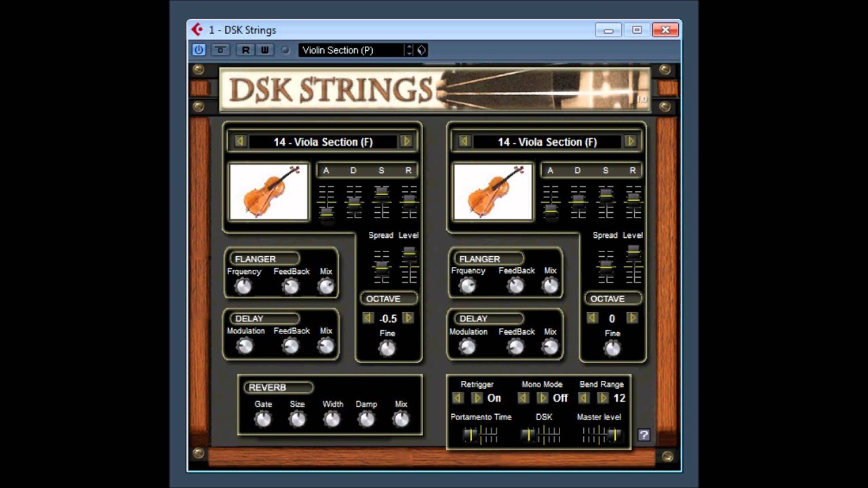868x488 pixels.
Task: Click left layer DELAY label button
Action: pos(264,319)
